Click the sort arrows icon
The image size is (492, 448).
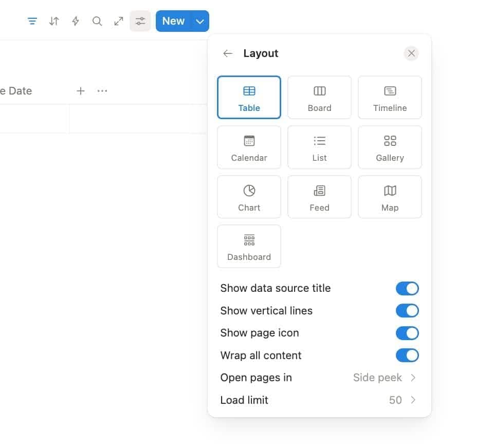(x=53, y=21)
